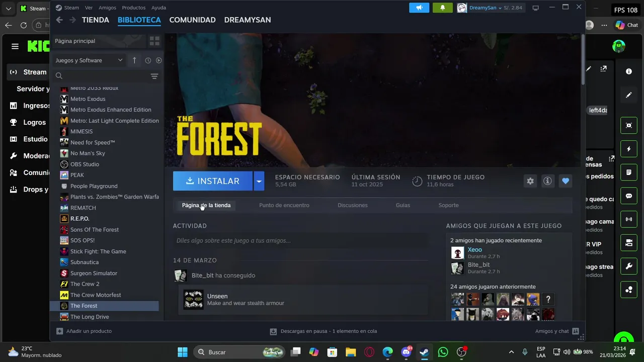Click the Kick info icon on right panel
Image resolution: width=644 pixels, height=362 pixels.
[x=629, y=71]
